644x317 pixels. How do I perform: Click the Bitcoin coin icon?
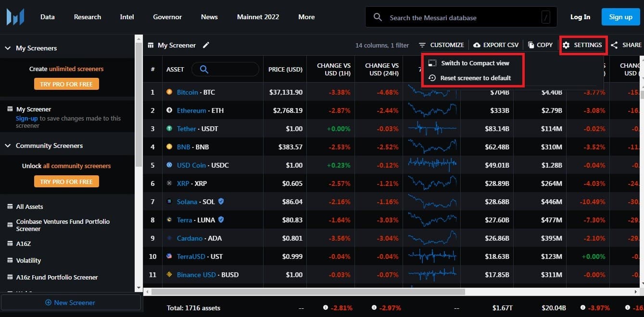click(x=169, y=92)
